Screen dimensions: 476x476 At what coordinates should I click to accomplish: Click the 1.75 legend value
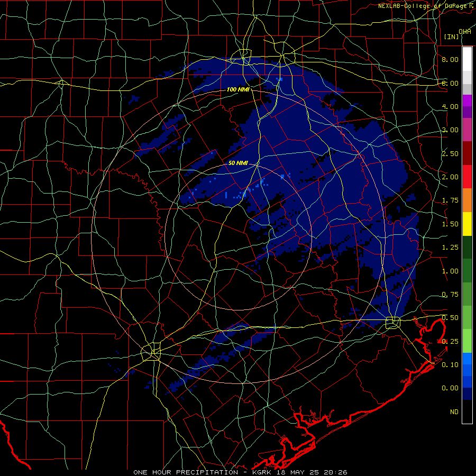(450, 200)
